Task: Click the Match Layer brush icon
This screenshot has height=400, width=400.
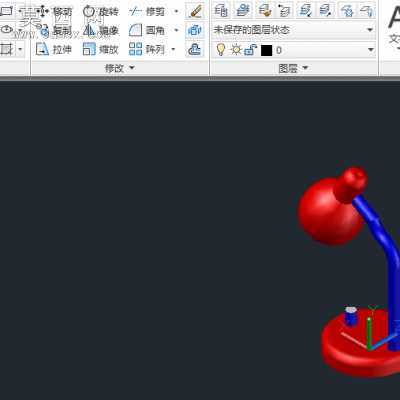Action: coord(265,10)
